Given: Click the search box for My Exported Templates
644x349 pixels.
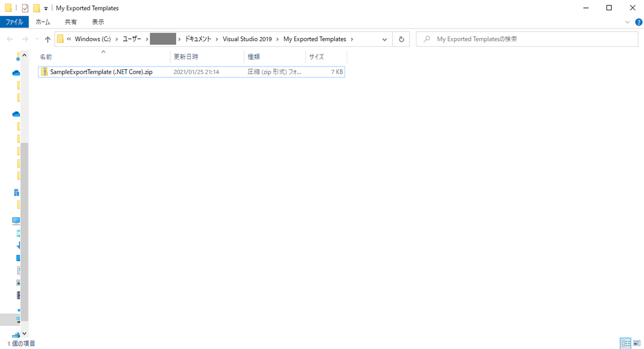Looking at the screenshot, I should coord(528,39).
